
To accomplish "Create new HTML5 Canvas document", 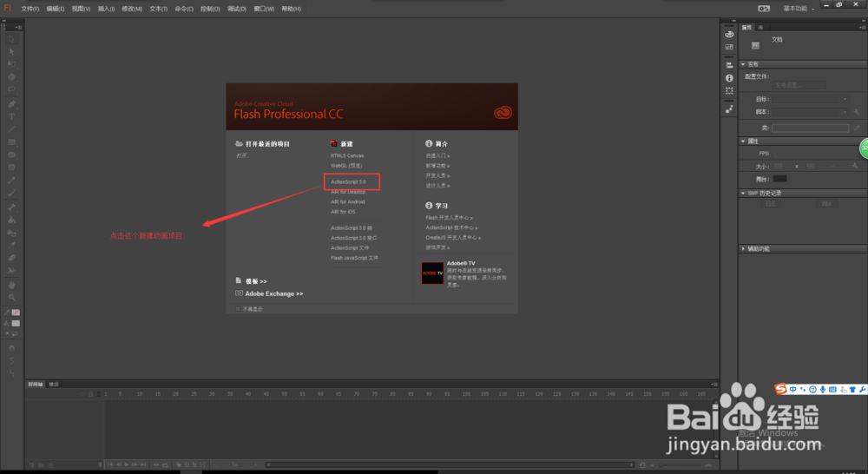I will coord(347,155).
